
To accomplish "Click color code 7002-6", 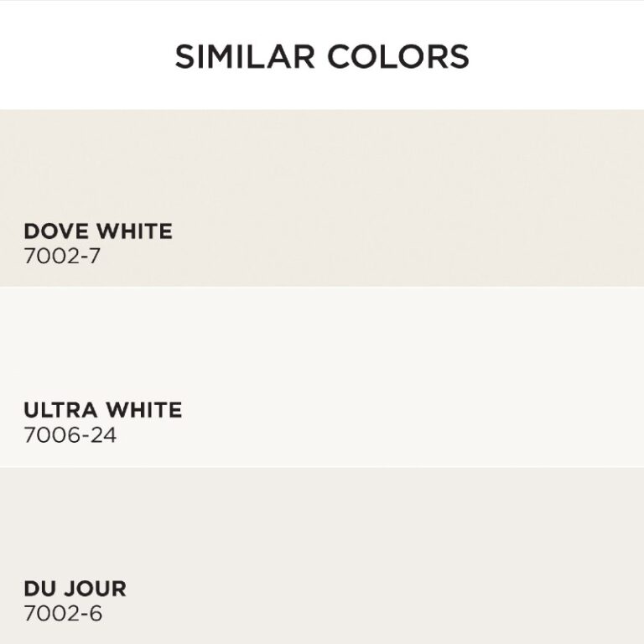I will click(x=63, y=613).
